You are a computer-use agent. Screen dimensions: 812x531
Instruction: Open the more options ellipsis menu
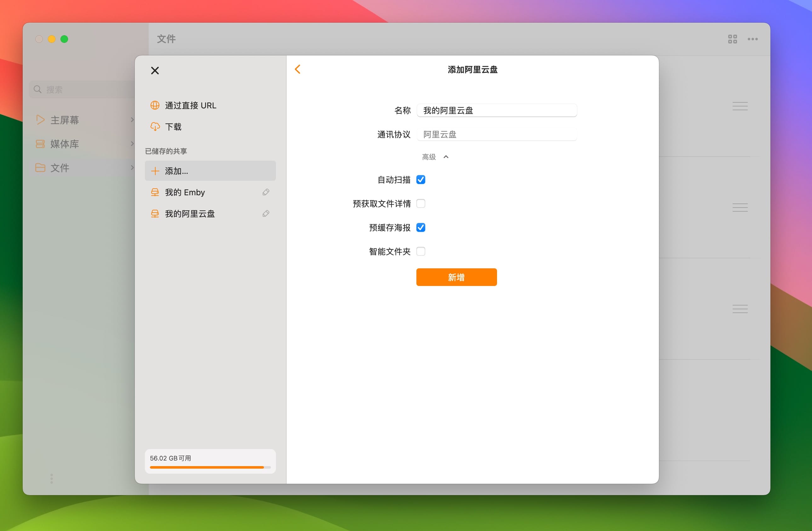pos(753,39)
